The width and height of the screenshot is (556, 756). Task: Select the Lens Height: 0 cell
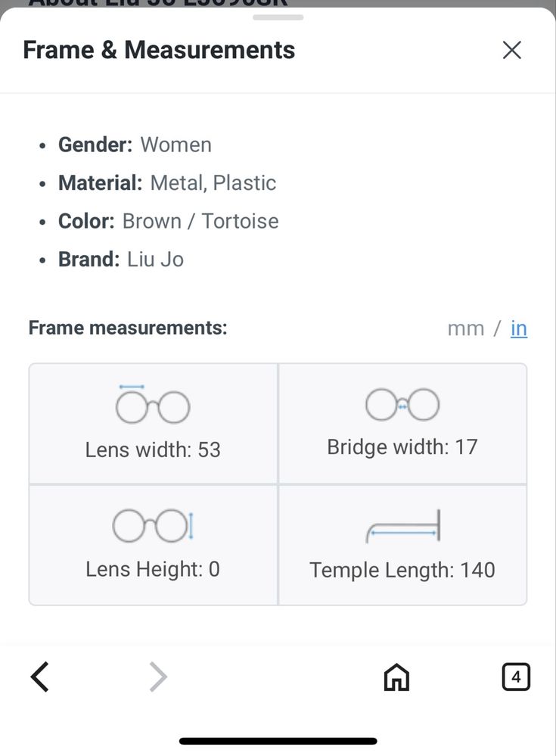click(154, 545)
